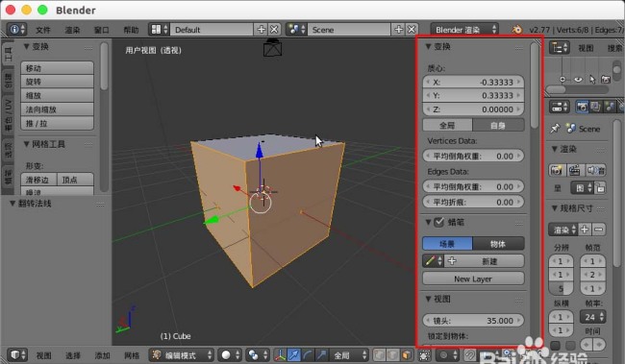This screenshot has height=364, width=625.
Task: Toggle the 3D manipulator axes icon
Action: (x=280, y=354)
